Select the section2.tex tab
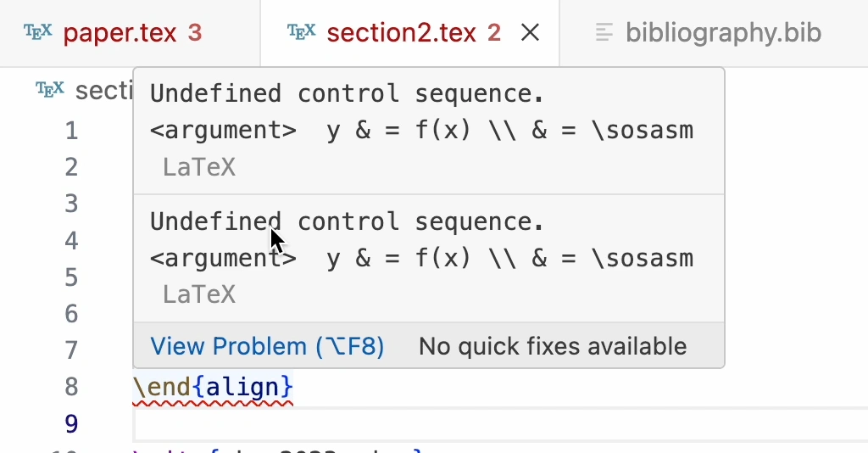The height and width of the screenshot is (453, 868). [402, 33]
